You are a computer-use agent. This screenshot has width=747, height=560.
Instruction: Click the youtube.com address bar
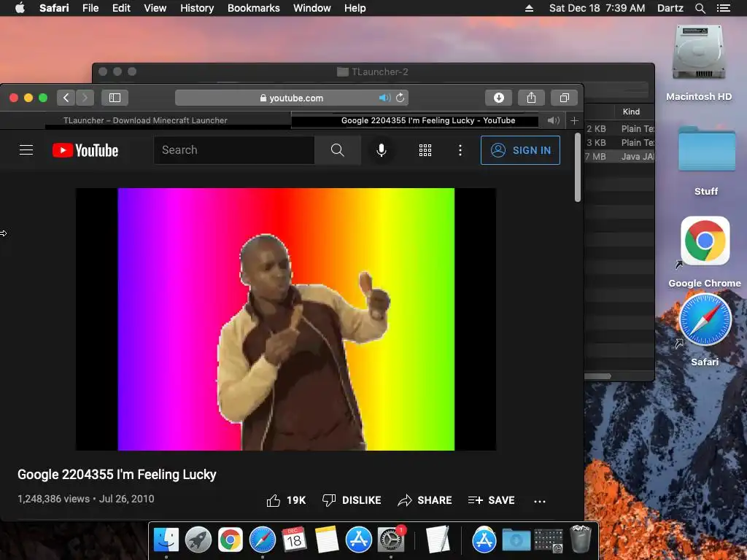[x=292, y=98]
